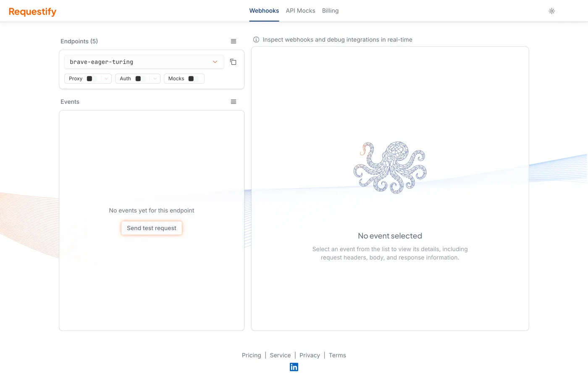Toggle the light/dark theme sun icon
The image size is (588, 378).
[552, 11]
